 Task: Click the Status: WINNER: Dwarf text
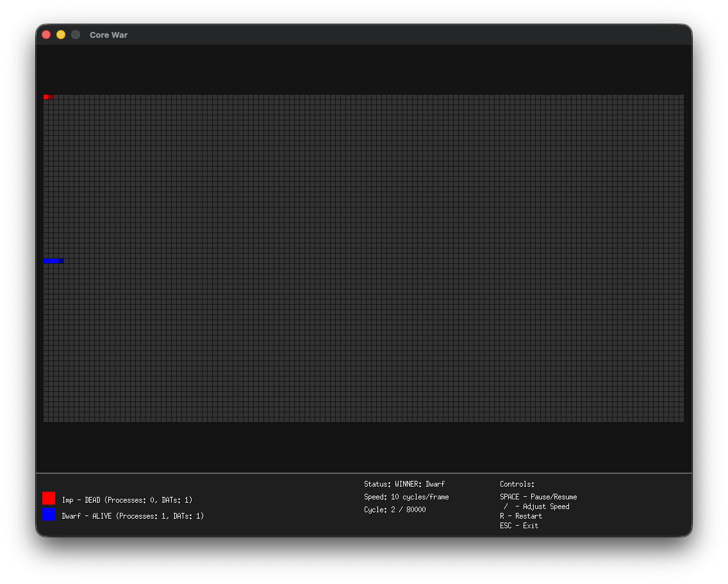404,484
